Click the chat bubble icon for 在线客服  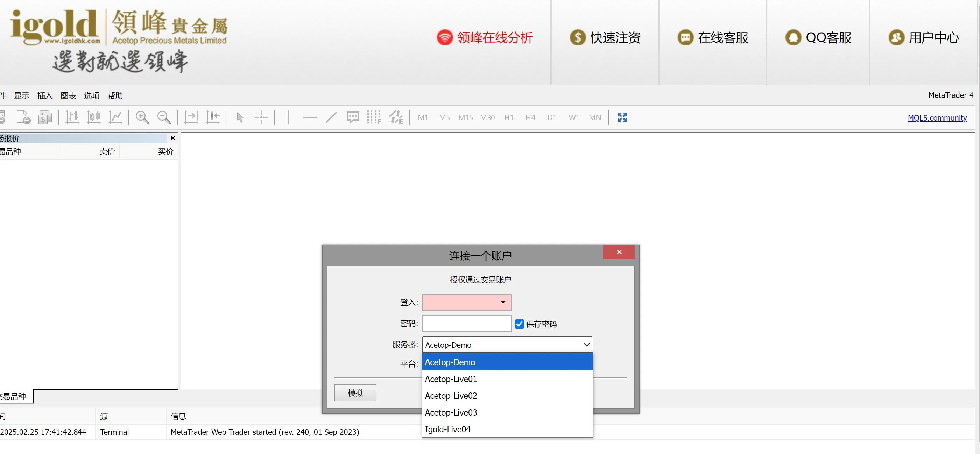tap(685, 37)
